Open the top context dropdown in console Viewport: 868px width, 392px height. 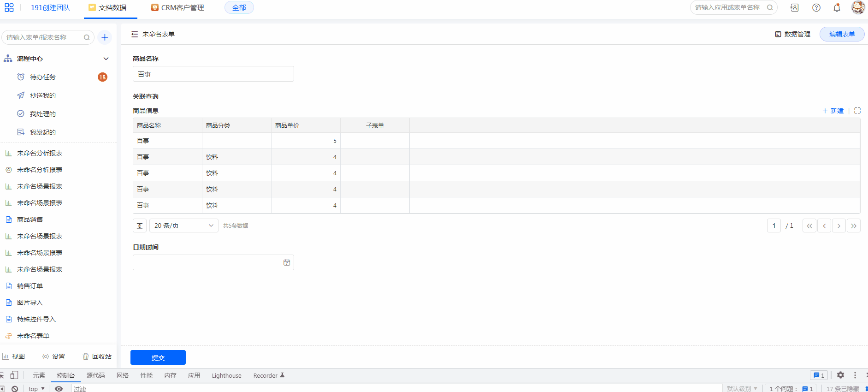(x=36, y=389)
